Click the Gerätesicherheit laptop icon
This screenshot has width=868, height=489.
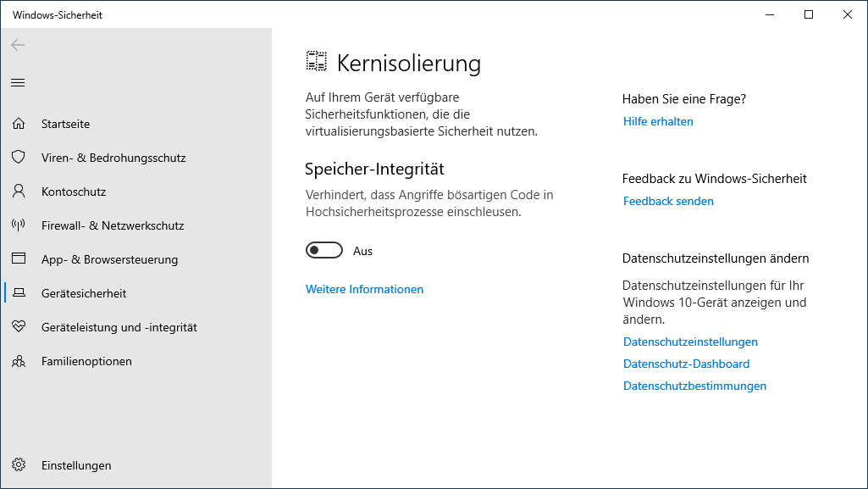[18, 293]
